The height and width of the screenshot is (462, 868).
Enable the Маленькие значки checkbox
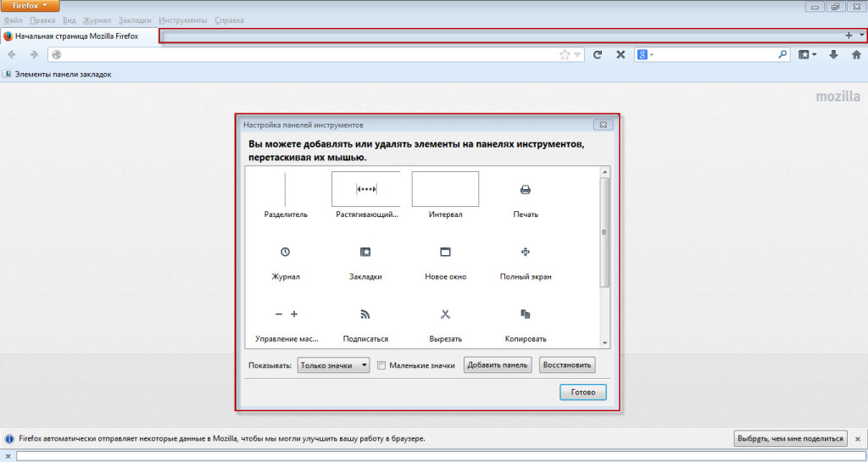(x=381, y=365)
